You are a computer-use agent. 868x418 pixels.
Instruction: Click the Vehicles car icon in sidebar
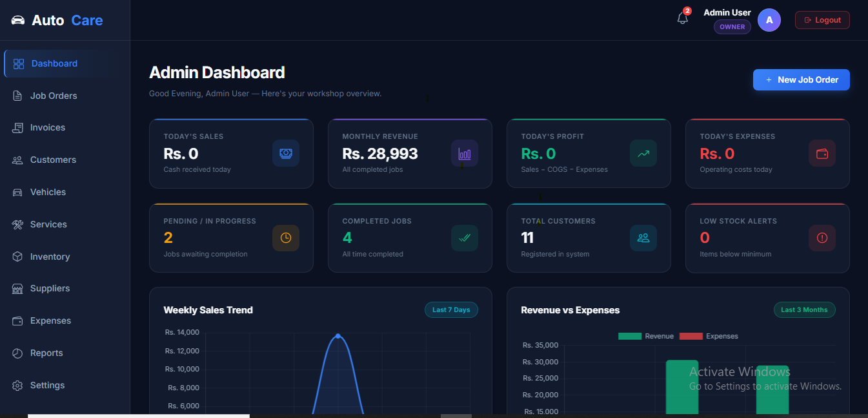[18, 192]
